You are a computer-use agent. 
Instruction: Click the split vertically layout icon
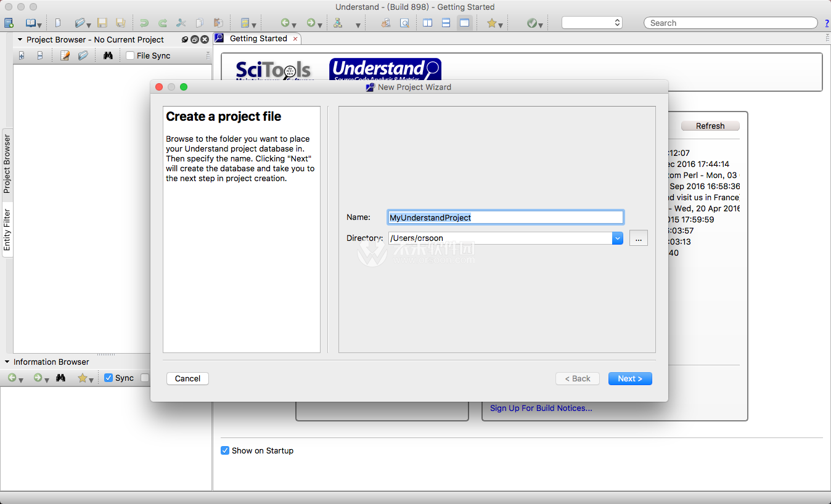(x=428, y=23)
